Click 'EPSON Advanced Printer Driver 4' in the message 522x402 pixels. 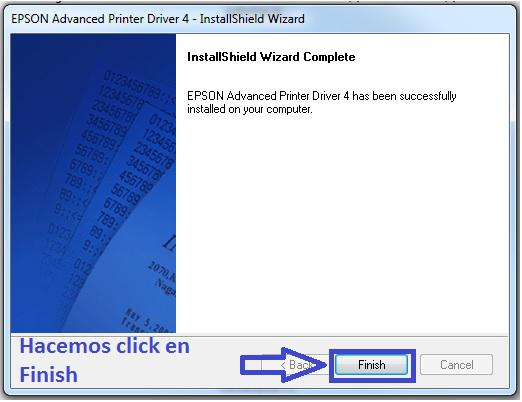(x=268, y=96)
